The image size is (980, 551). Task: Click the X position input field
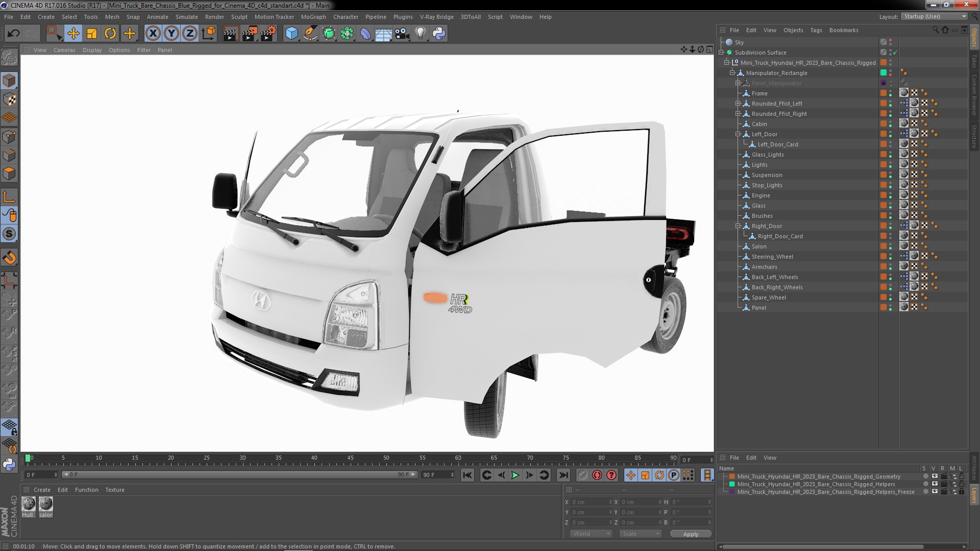[591, 502]
